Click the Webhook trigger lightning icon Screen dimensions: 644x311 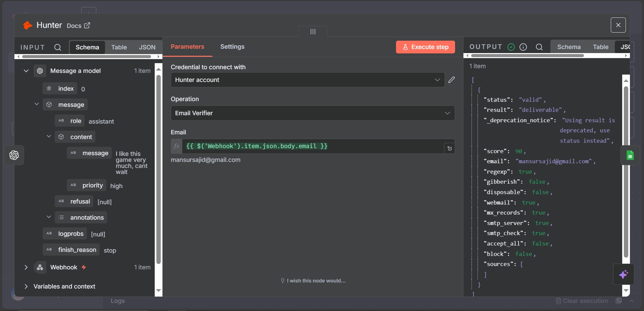point(84,267)
